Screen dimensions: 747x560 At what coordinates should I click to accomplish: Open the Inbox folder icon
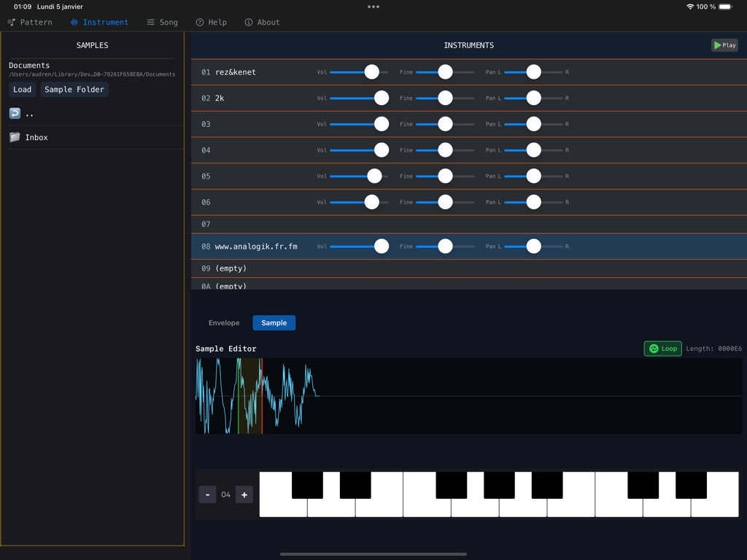pos(15,137)
